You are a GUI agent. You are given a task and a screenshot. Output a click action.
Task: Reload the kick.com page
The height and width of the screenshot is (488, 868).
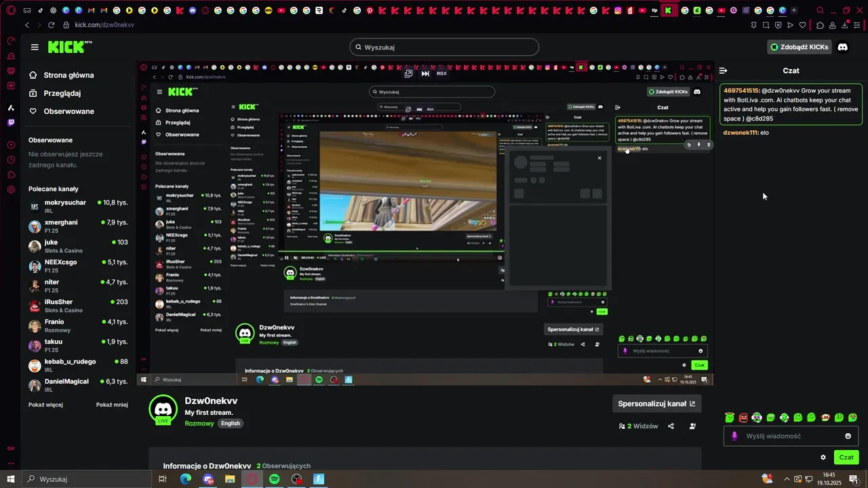(51, 24)
